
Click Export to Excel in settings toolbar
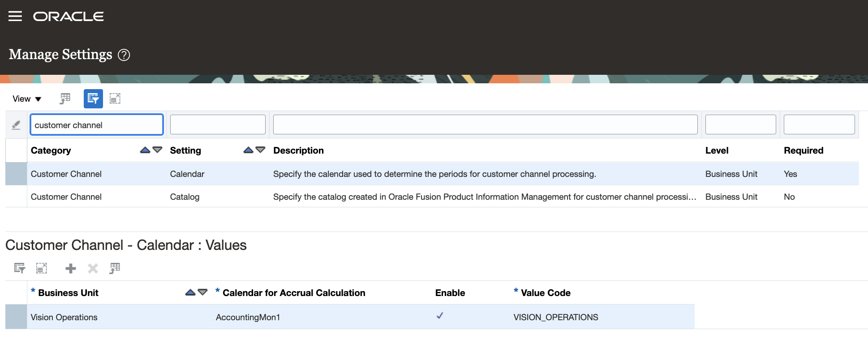click(65, 99)
